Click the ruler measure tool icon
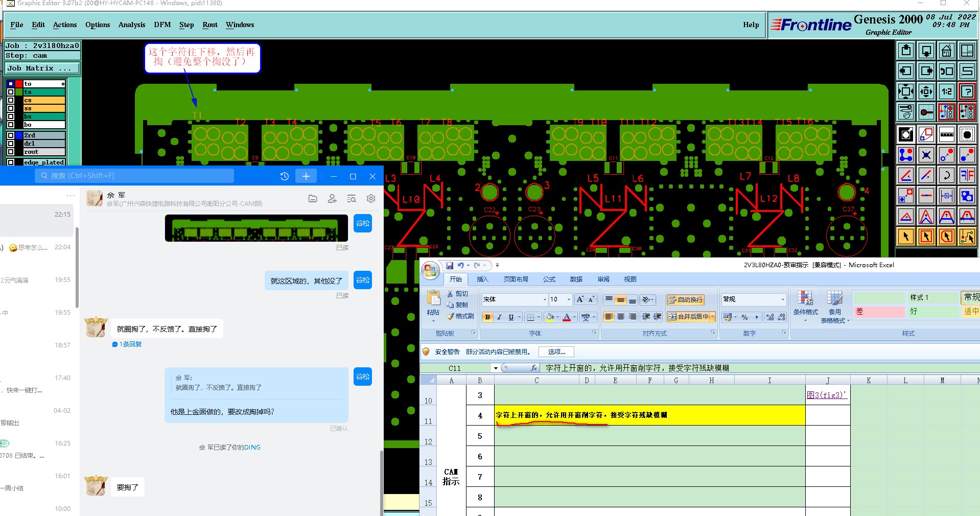The image size is (980, 516). pyautogui.click(x=946, y=134)
